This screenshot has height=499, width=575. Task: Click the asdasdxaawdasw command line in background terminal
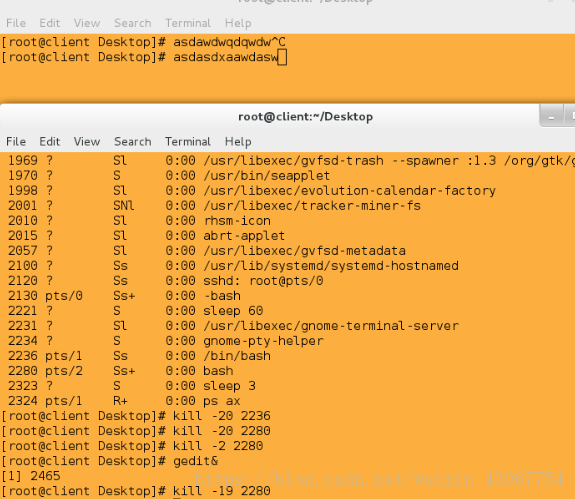click(144, 57)
